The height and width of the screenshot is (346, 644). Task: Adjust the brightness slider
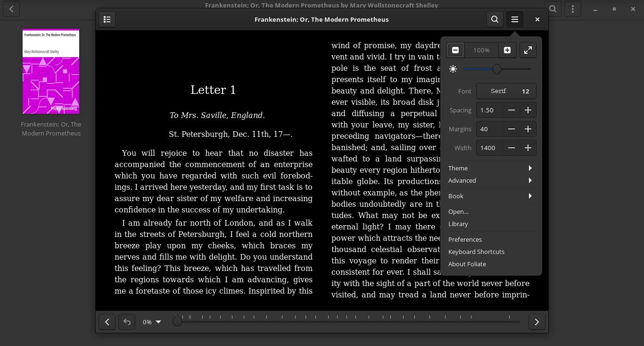click(497, 69)
